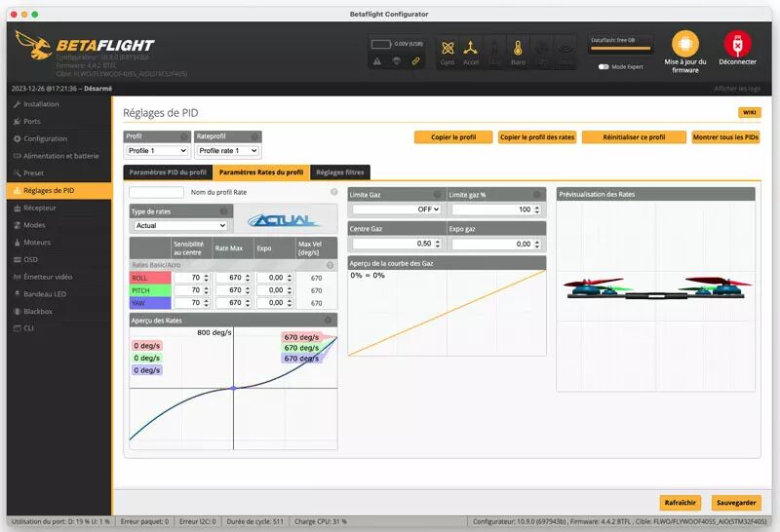Click help icon in Type de rates header
The width and height of the screenshot is (780, 532).
point(224,211)
